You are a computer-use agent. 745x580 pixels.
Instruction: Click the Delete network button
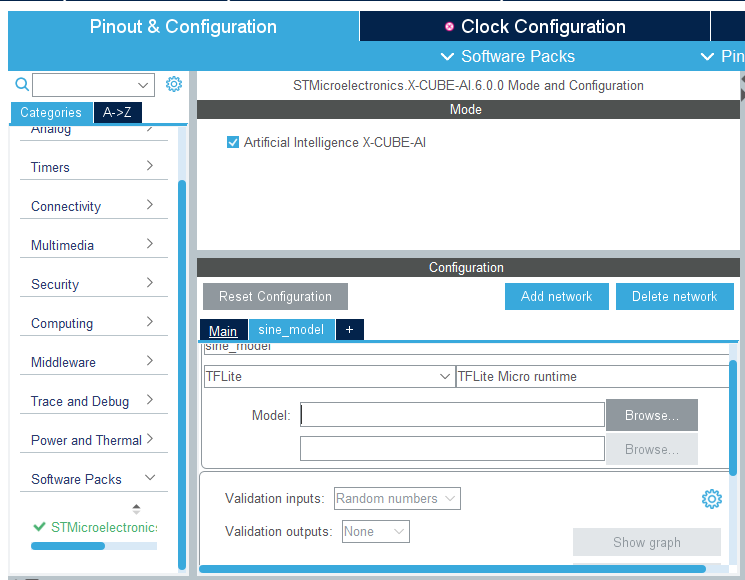click(x=674, y=296)
